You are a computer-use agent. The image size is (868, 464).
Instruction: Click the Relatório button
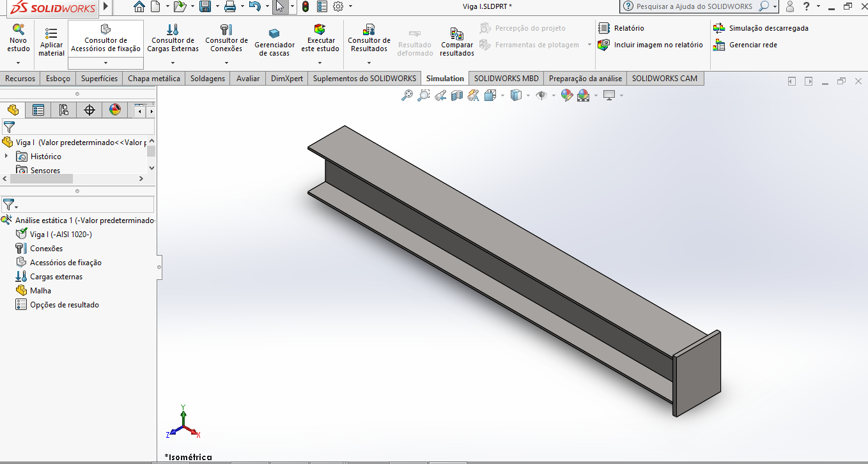pos(621,28)
